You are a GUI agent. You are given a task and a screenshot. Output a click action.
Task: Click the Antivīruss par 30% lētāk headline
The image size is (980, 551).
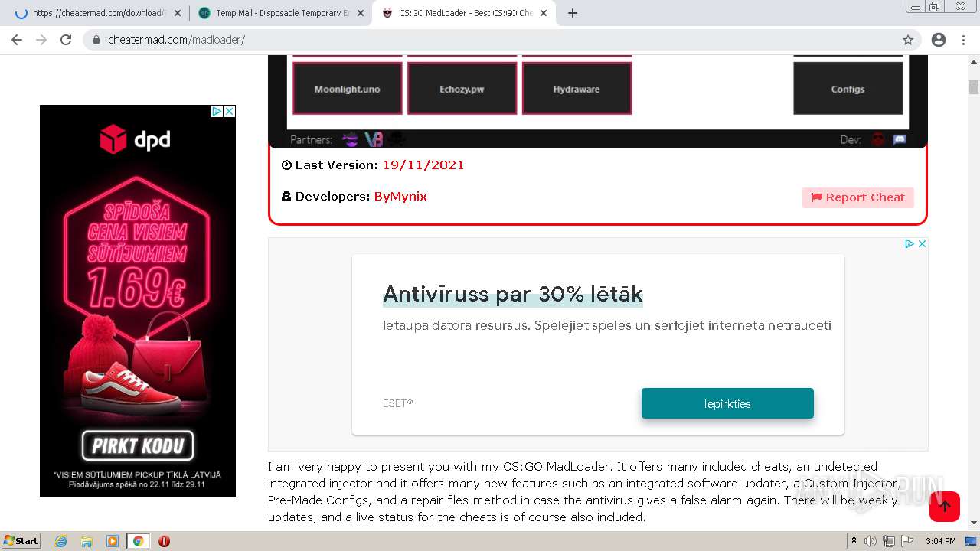513,294
